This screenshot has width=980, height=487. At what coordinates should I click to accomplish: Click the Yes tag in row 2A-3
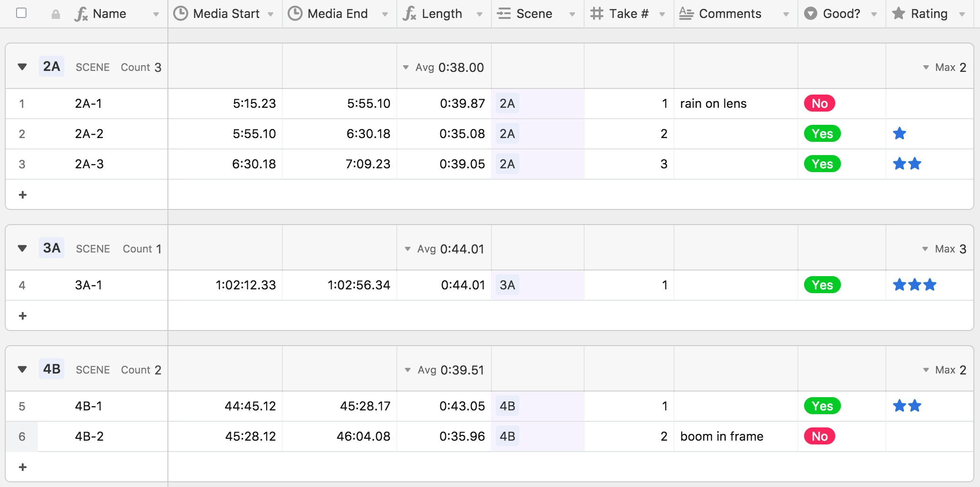(822, 164)
